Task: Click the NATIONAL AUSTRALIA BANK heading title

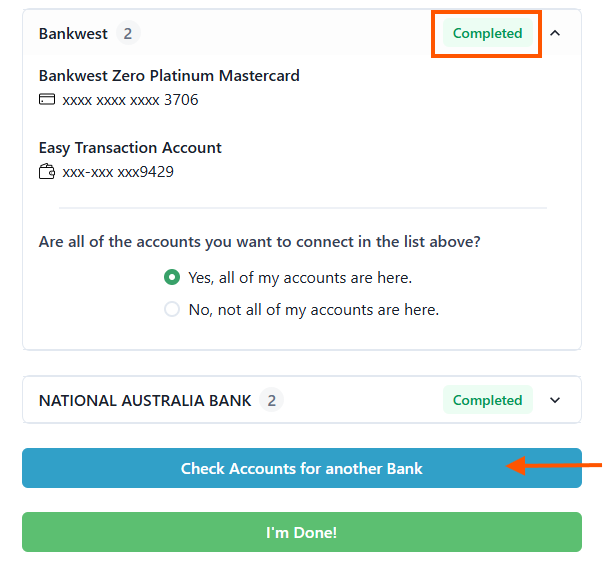Action: point(145,401)
